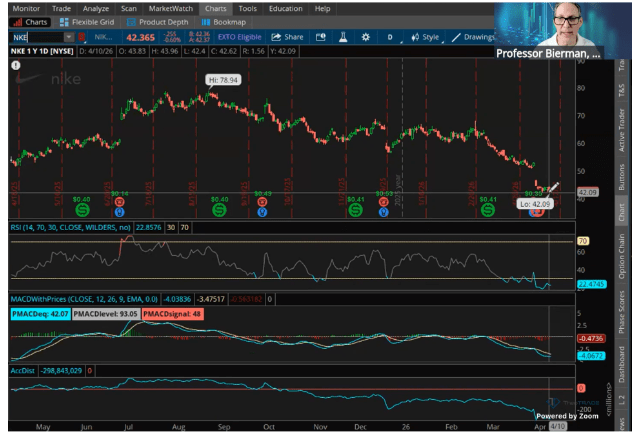Click the RSI study title label

point(70,227)
